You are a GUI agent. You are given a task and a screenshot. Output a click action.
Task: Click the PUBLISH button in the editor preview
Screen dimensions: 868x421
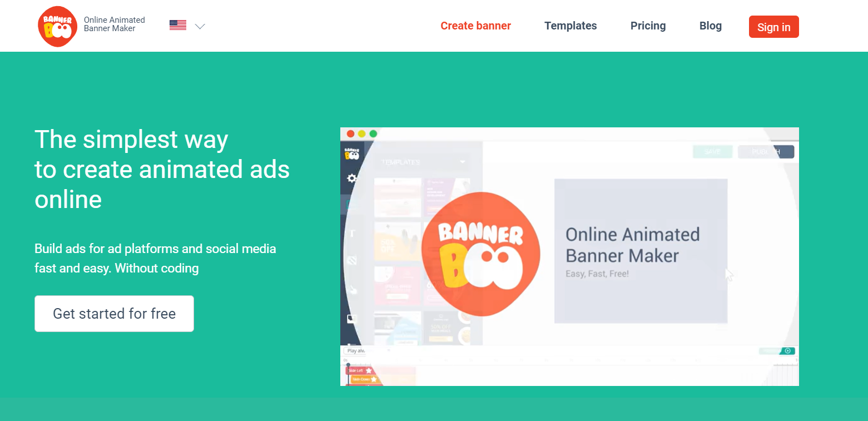click(x=766, y=152)
